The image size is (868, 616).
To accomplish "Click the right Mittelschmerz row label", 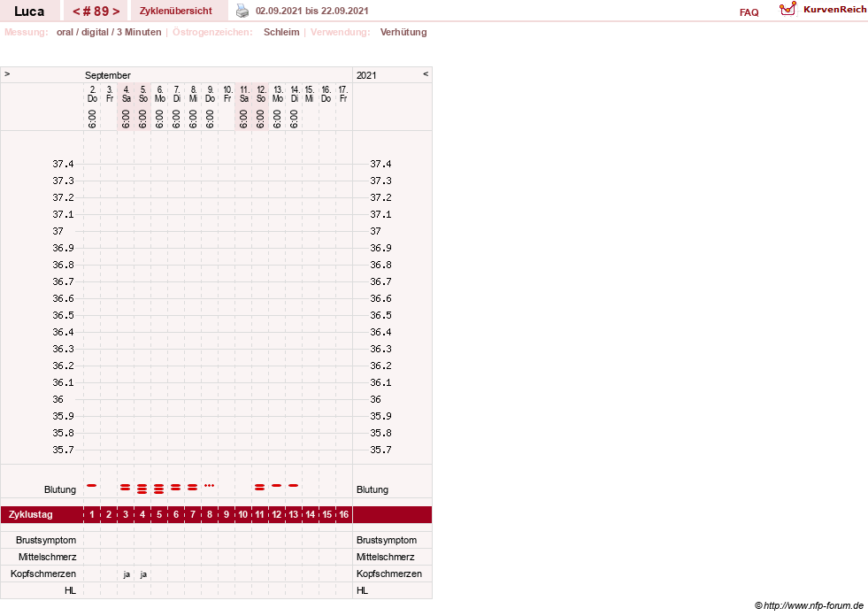I will pyautogui.click(x=385, y=557).
